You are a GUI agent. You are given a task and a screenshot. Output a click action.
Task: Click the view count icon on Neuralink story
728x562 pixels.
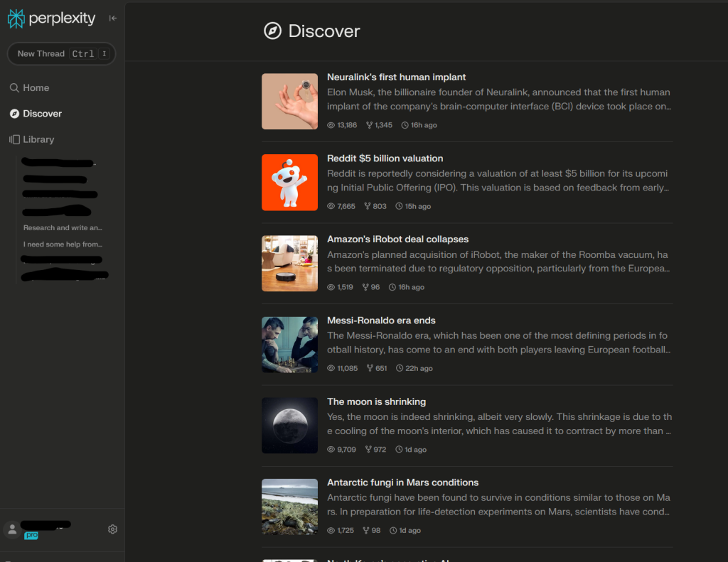pos(331,125)
